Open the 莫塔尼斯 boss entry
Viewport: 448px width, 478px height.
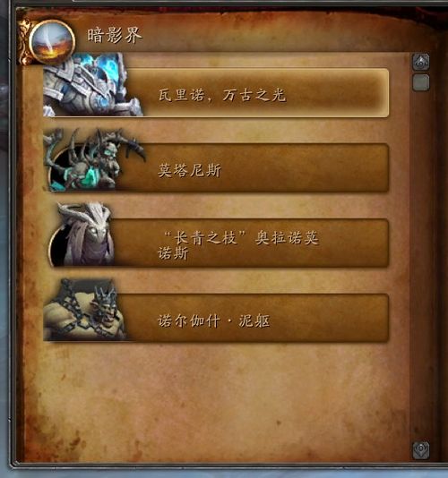point(216,167)
